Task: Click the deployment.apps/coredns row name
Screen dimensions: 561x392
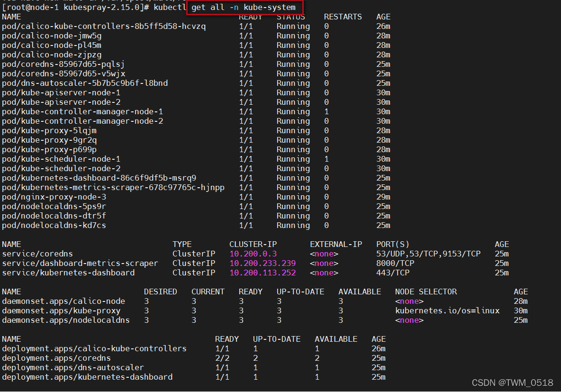Action: (x=56, y=358)
